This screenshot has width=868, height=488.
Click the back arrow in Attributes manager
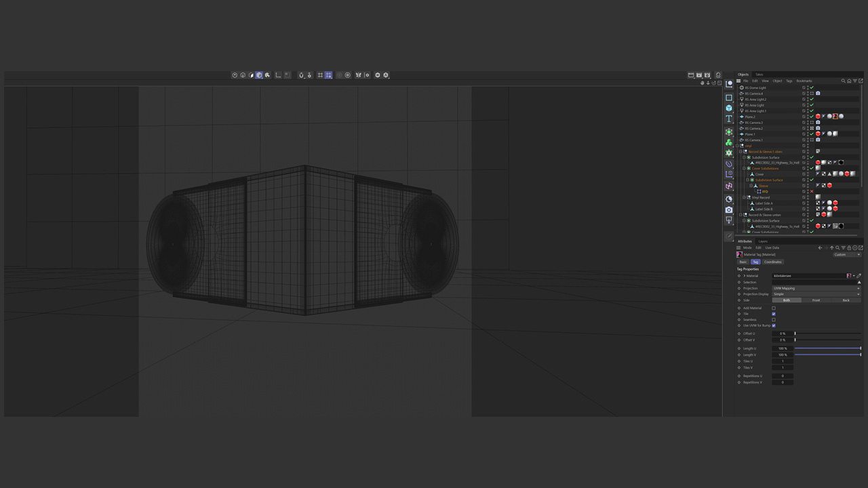820,248
